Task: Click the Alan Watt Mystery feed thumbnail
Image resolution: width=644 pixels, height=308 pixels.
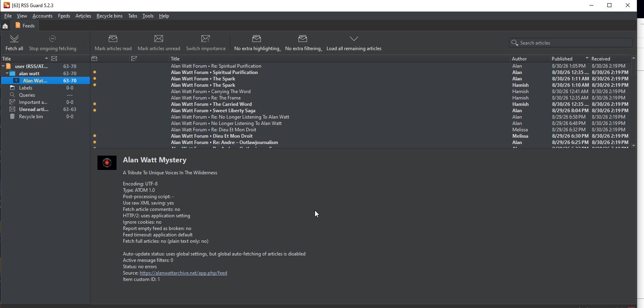Action: click(107, 163)
